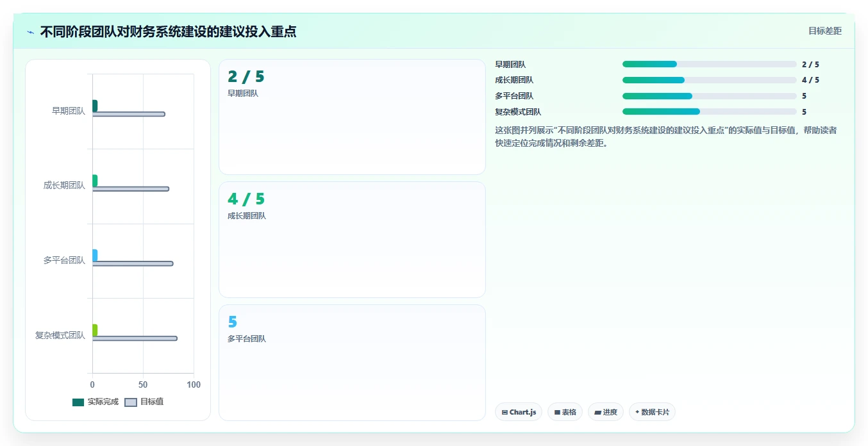
Task: Click the 实际完成 legend color box
Action: (78, 402)
